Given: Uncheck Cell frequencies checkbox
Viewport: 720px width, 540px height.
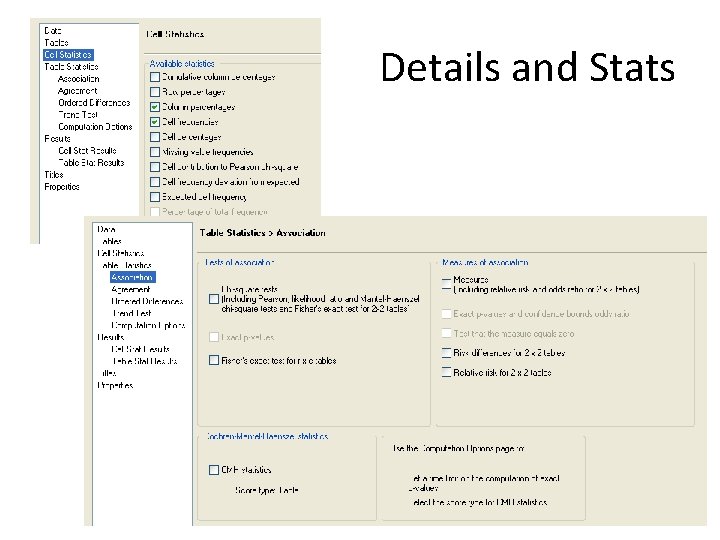Looking at the screenshot, I should (155, 122).
